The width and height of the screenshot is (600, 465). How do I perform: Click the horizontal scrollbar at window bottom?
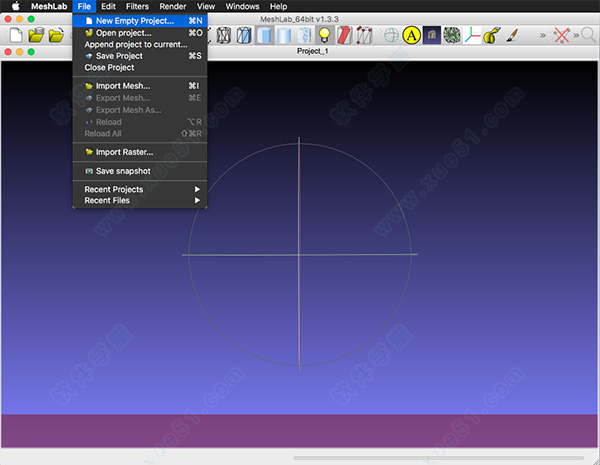click(439, 458)
